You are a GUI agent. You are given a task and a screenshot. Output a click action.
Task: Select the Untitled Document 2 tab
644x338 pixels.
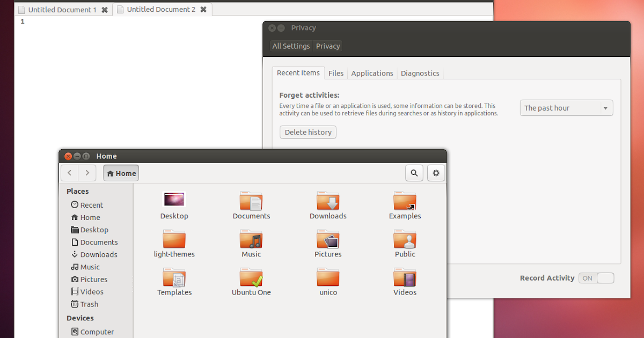[x=158, y=9]
